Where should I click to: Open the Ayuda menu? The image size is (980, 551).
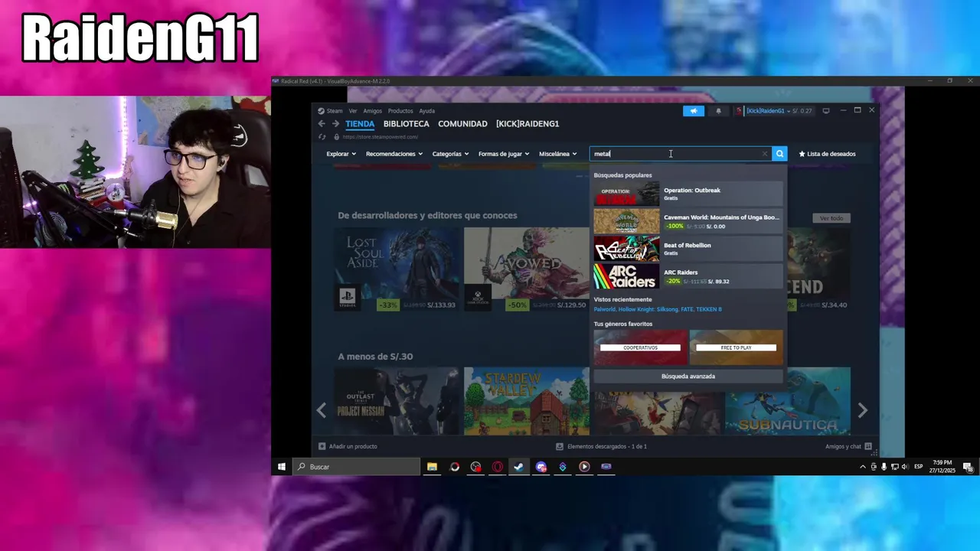(x=427, y=111)
